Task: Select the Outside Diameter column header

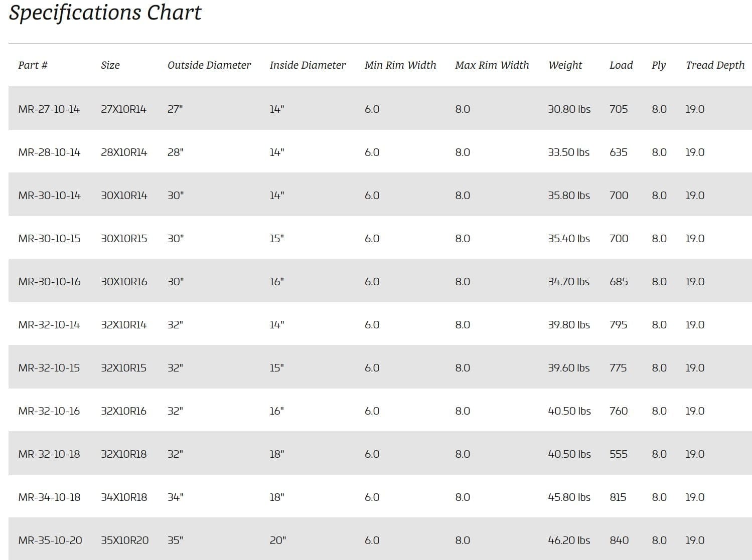Action: [x=209, y=65]
